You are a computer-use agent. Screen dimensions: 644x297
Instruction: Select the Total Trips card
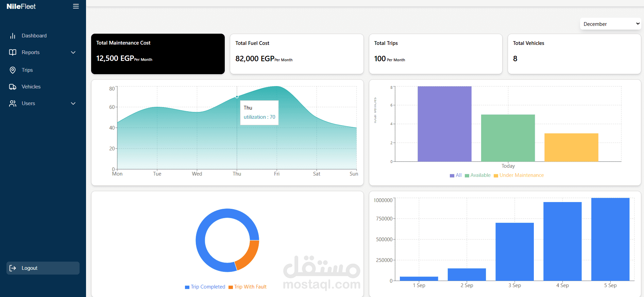tap(436, 54)
